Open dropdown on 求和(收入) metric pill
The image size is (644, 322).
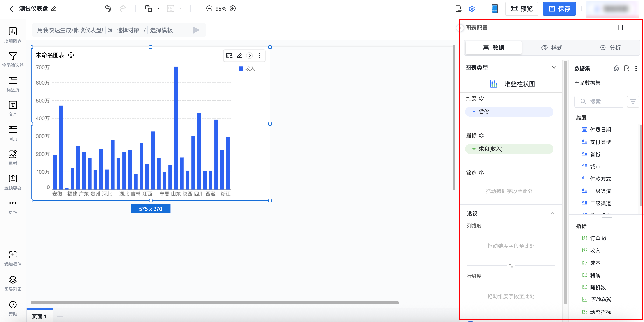[474, 149]
